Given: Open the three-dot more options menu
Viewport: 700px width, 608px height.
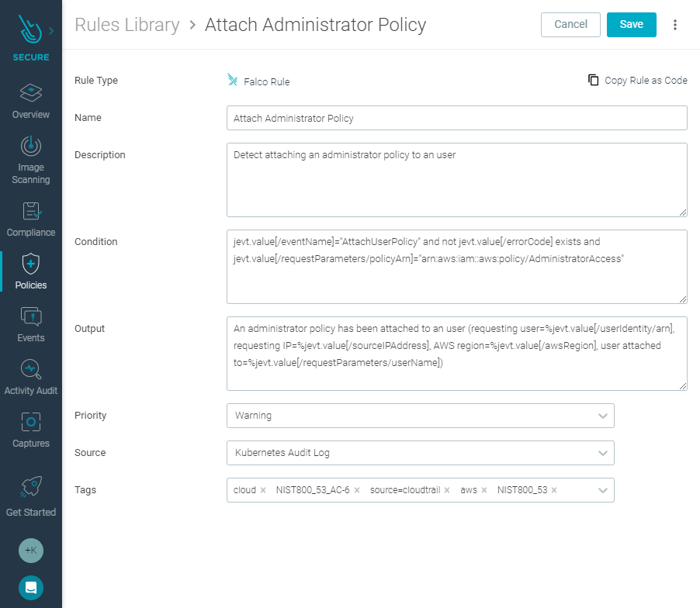Looking at the screenshot, I should (x=675, y=25).
